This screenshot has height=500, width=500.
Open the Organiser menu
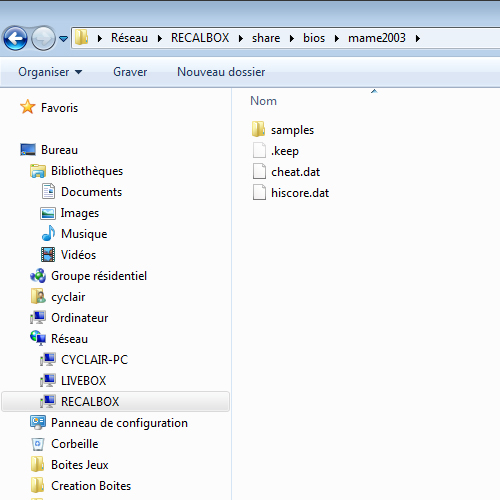(x=50, y=72)
